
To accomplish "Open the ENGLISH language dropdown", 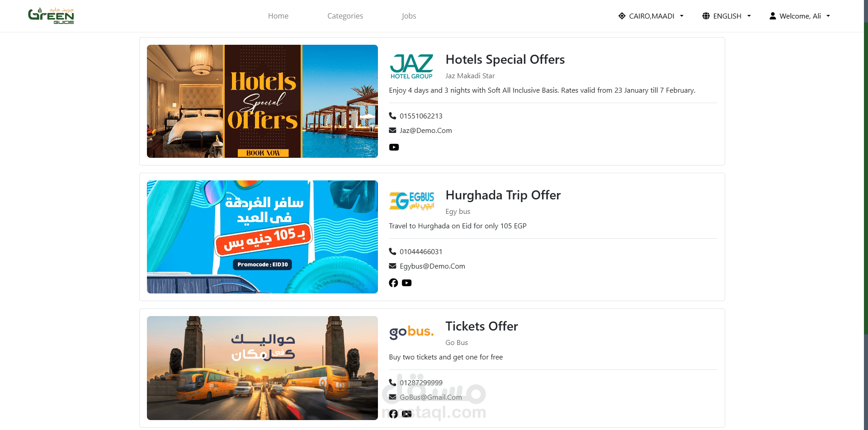I will point(726,16).
